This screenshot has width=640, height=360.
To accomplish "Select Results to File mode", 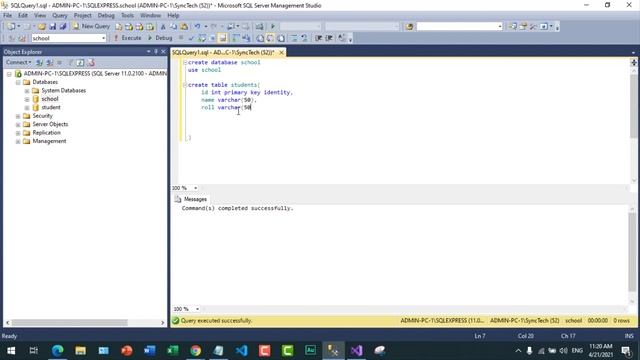I will click(x=281, y=38).
